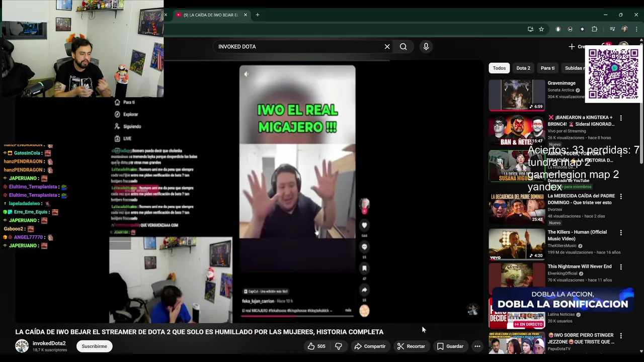Select the Para ti filter chip

[547, 68]
